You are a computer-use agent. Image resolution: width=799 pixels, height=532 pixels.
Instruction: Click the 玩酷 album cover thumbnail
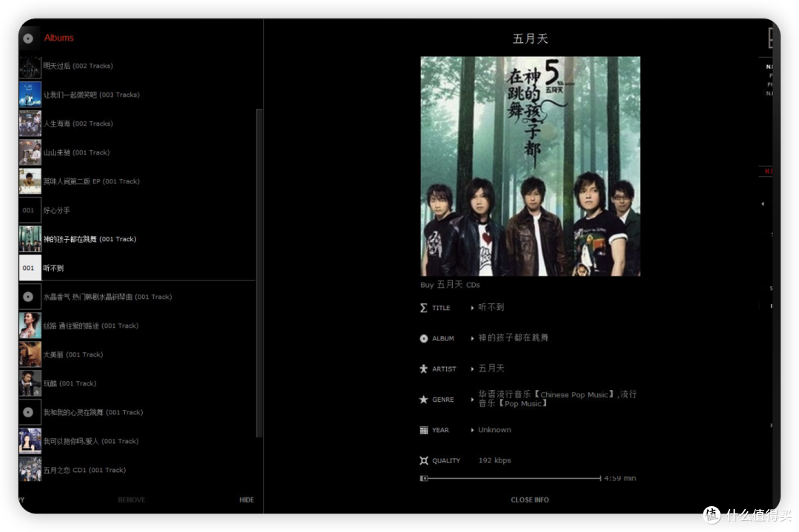[x=30, y=384]
